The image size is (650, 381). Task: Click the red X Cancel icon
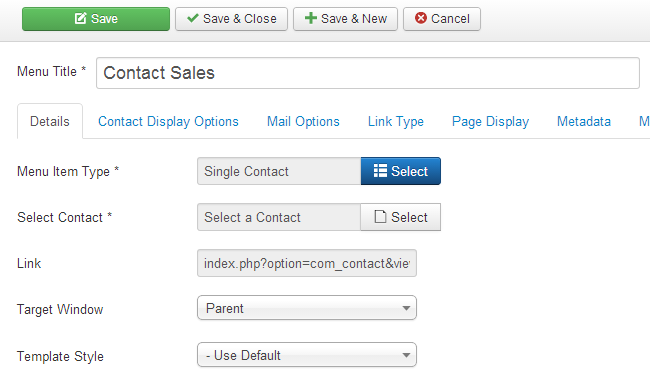(421, 18)
